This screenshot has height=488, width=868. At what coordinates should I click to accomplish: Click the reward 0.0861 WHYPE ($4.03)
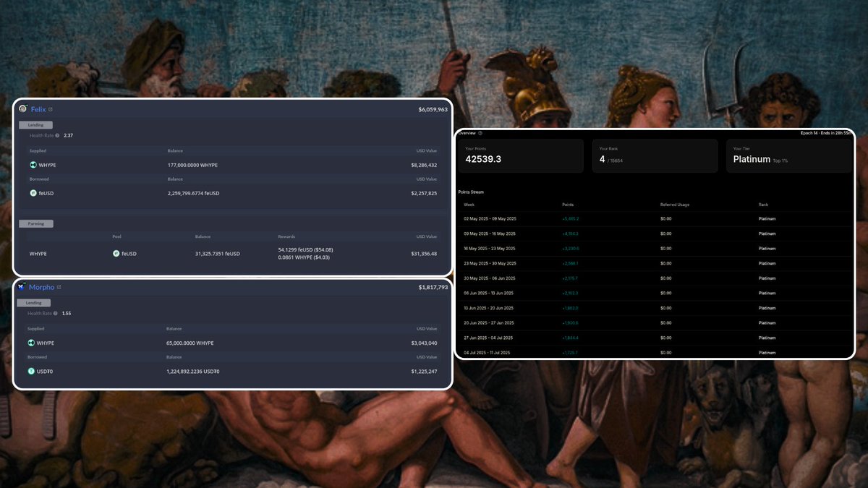coord(304,257)
